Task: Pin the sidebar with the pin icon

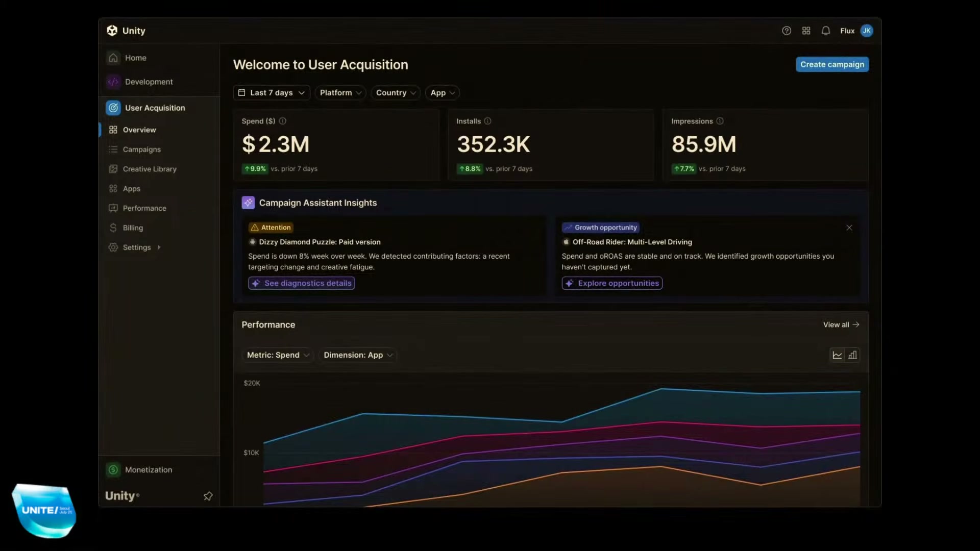Action: pos(208,496)
